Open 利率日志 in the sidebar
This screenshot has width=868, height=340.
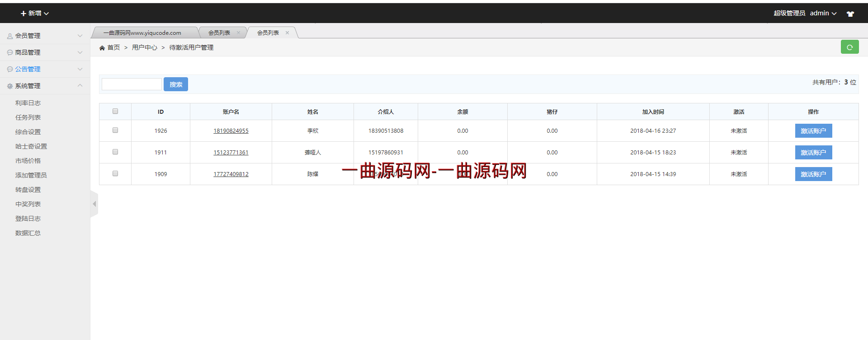tap(28, 103)
